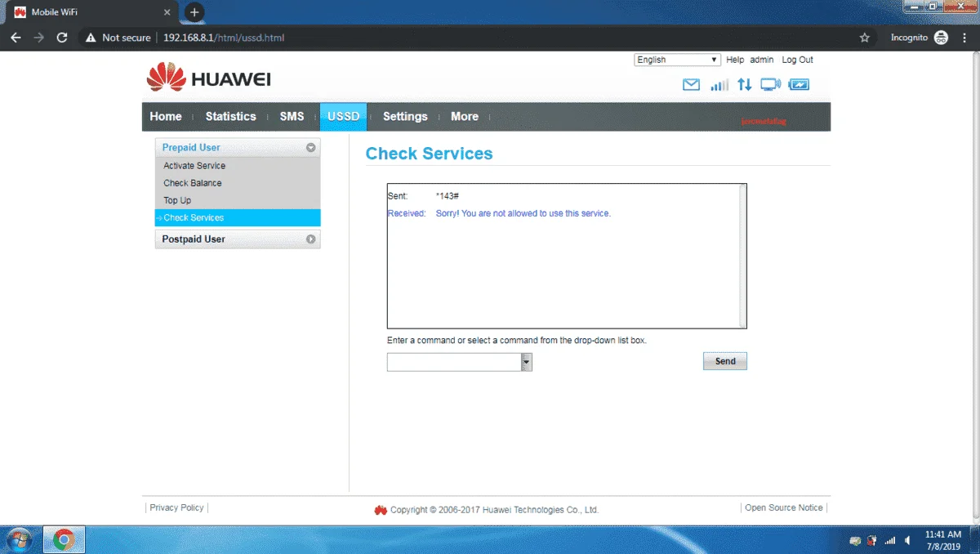Open Chrome three-dot menu
980x554 pixels.
pos(965,38)
